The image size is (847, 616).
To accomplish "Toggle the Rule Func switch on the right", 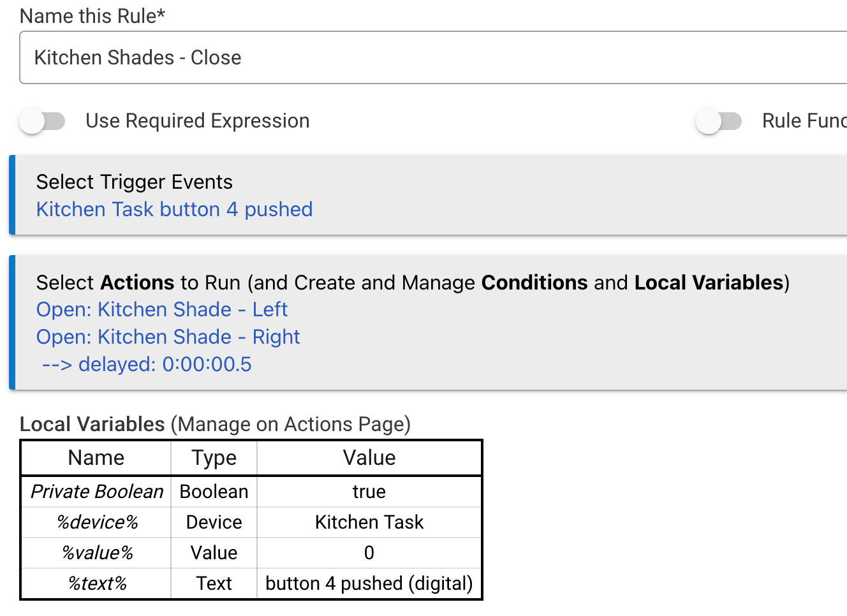I will click(719, 121).
